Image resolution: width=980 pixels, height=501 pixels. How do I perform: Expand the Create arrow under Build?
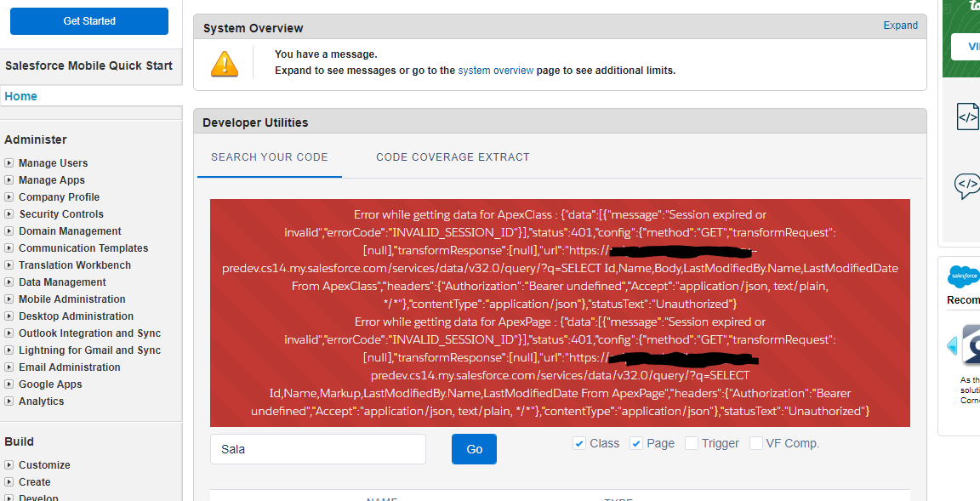pos(9,481)
